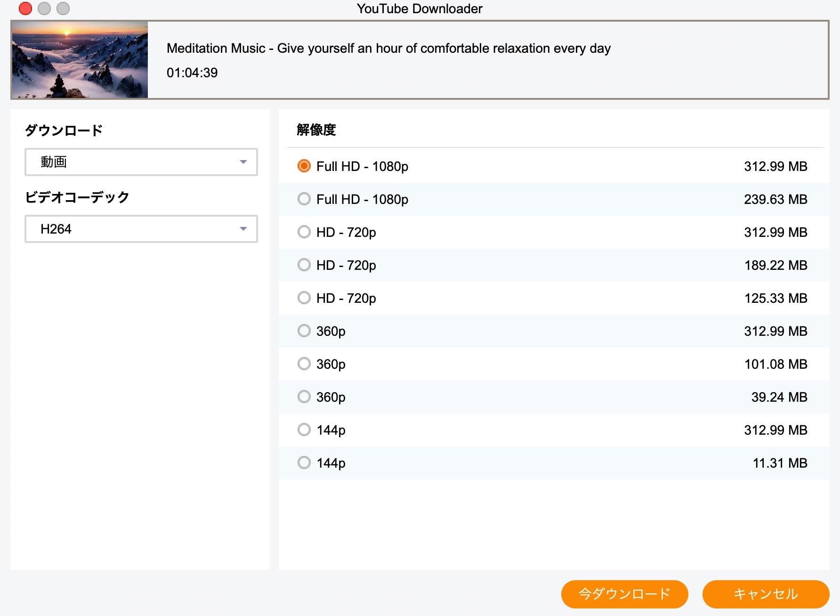Click the 101.08 MB file size
Screen dimensions: 840x616
click(775, 364)
